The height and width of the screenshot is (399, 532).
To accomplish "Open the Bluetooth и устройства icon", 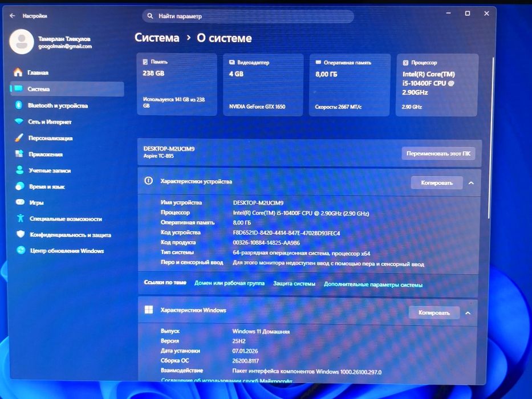I will pos(19,105).
